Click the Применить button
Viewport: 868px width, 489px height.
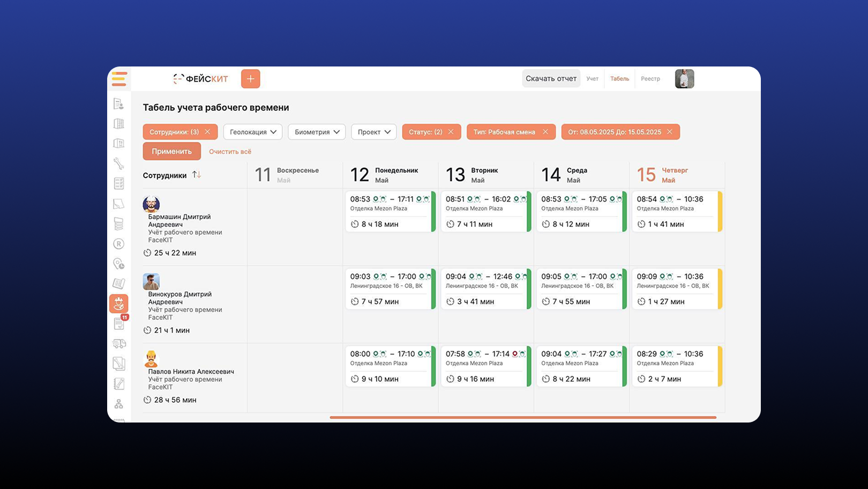[171, 151]
